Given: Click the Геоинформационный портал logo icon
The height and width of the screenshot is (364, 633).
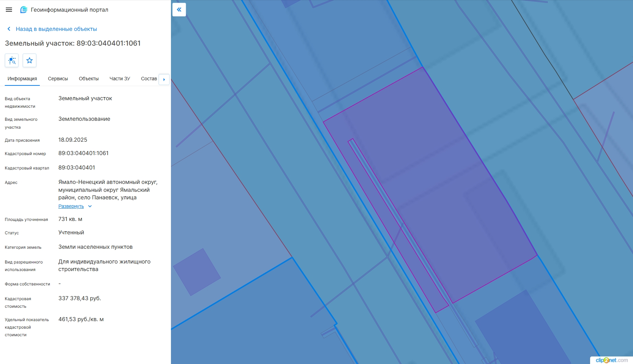Looking at the screenshot, I should (24, 10).
